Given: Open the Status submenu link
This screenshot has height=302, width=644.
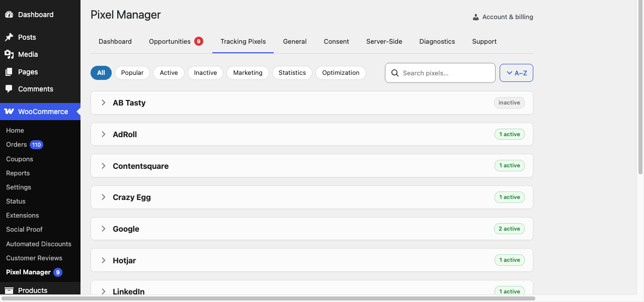Looking at the screenshot, I should (x=16, y=201).
